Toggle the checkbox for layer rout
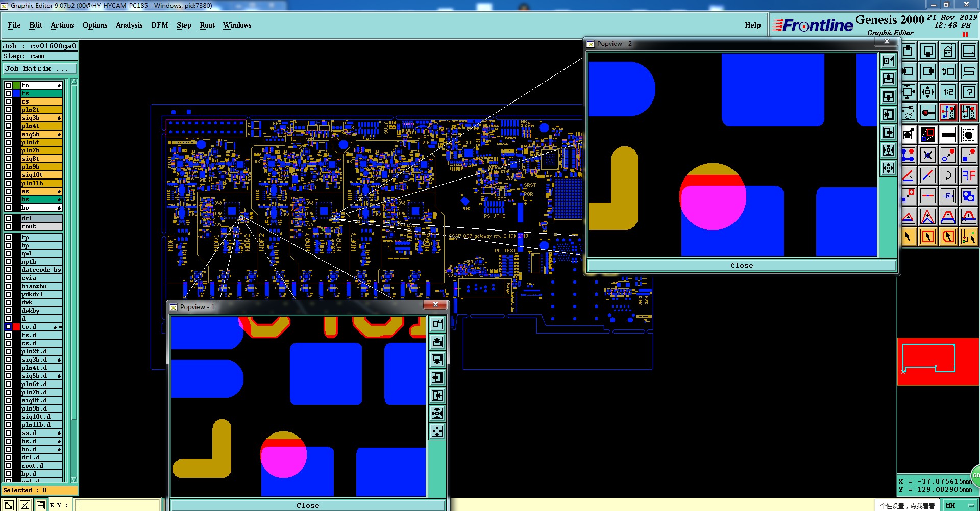The width and height of the screenshot is (980, 511). (x=8, y=226)
